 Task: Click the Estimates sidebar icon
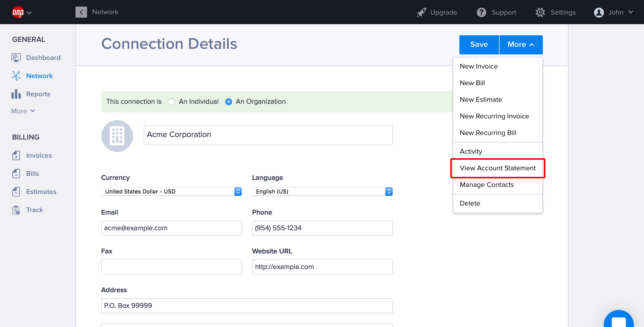16,192
